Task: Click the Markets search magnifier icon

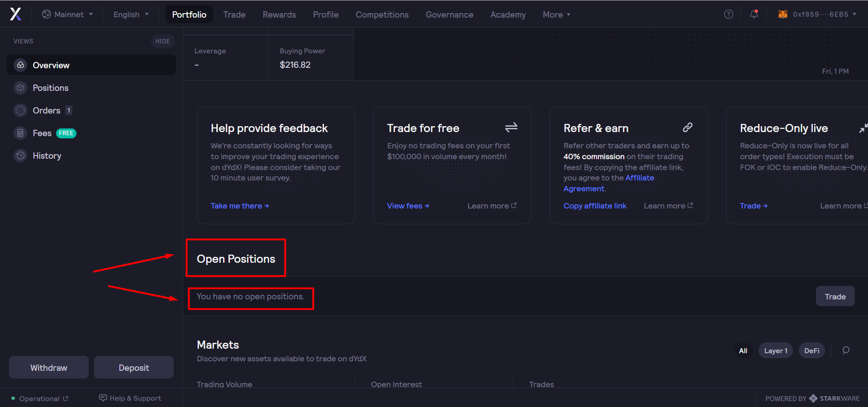Action: [846, 350]
